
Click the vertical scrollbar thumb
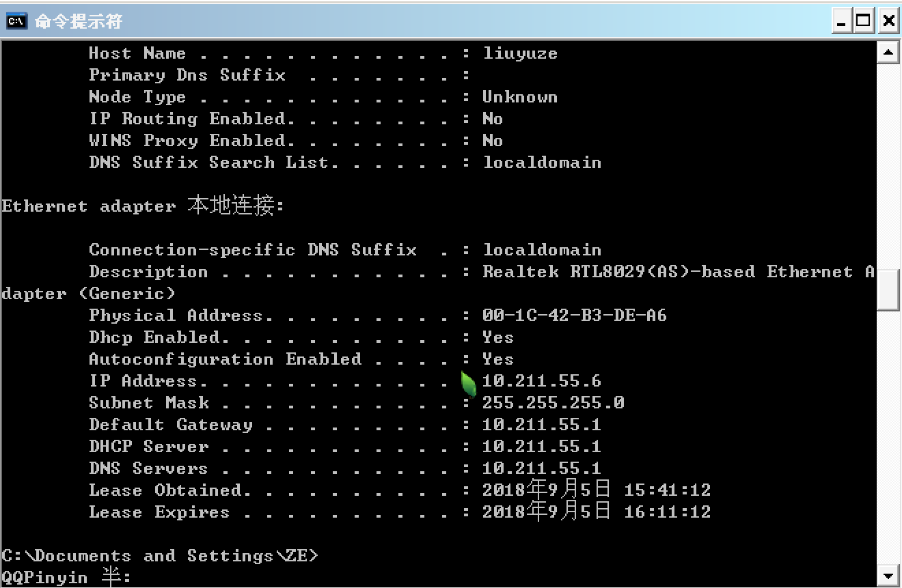click(x=888, y=290)
